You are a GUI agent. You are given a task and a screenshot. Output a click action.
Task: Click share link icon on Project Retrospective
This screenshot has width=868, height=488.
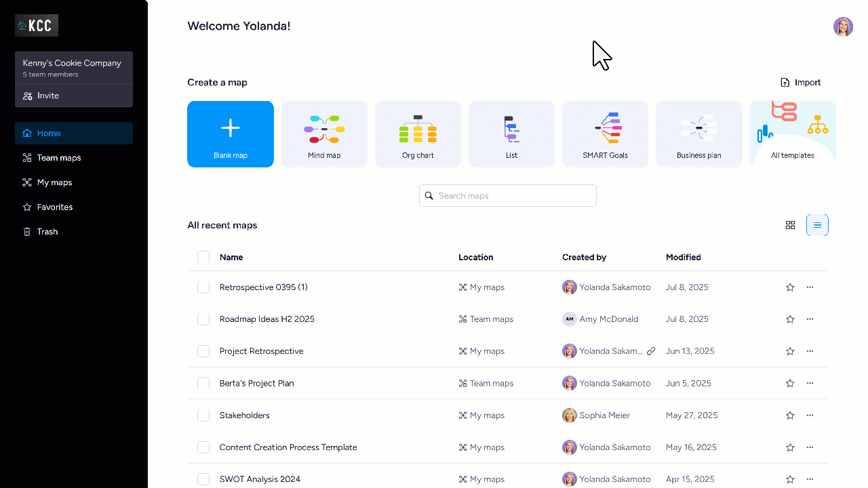click(651, 351)
